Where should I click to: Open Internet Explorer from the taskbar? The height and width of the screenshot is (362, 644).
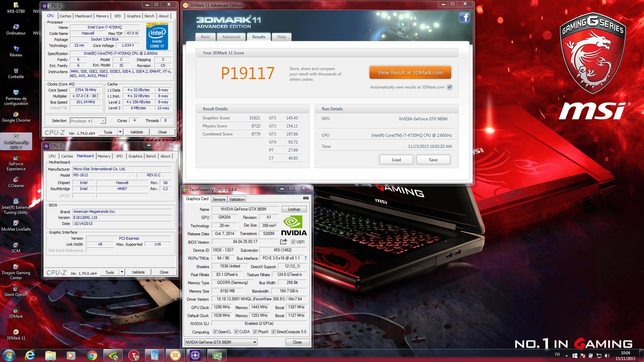(30, 355)
